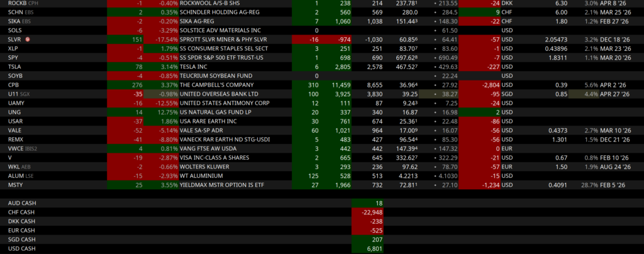Viewport: 644px width, 254px height.
Task: Select the SPY ticker row
Action: pos(13,57)
